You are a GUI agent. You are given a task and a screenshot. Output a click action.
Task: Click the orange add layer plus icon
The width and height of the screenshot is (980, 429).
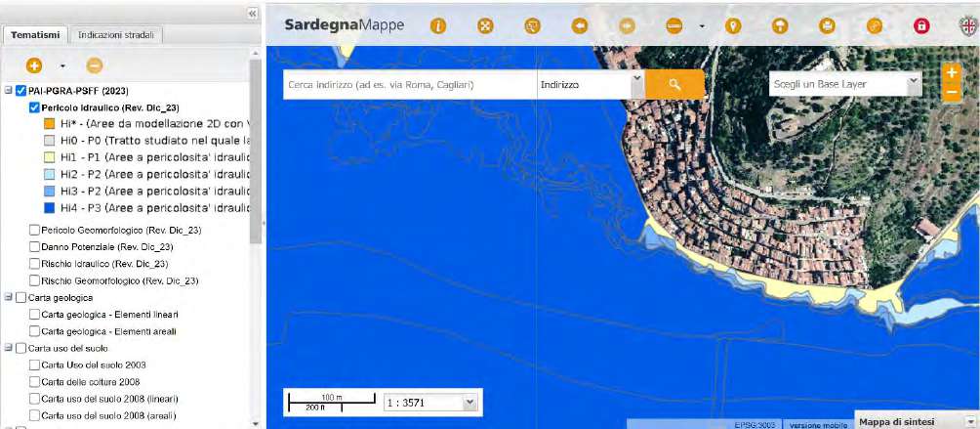[34, 66]
